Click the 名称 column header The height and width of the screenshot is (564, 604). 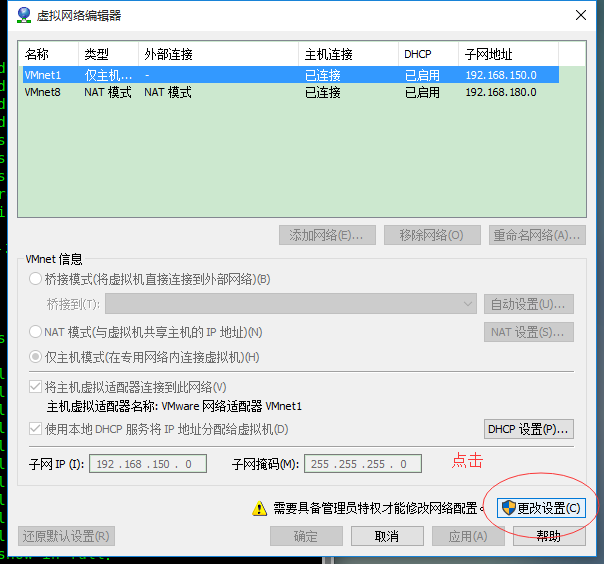tap(48, 54)
